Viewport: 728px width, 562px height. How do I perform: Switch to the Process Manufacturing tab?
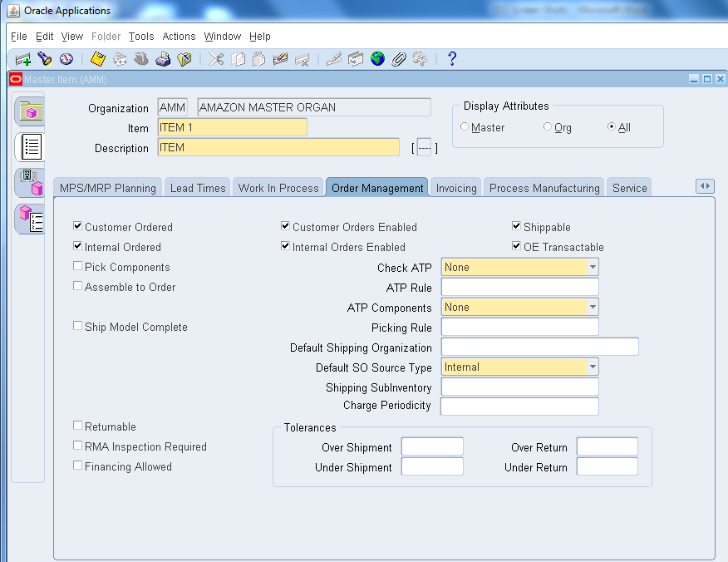click(544, 188)
